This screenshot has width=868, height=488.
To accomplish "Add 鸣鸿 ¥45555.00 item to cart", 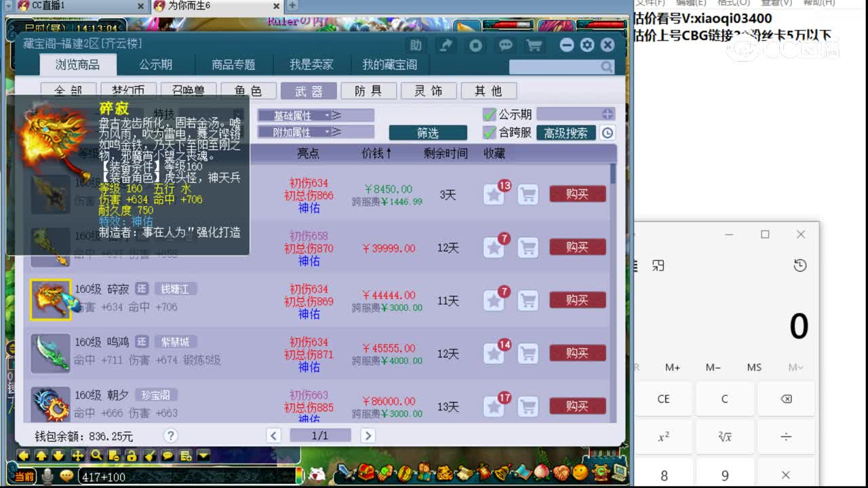I will coord(528,354).
